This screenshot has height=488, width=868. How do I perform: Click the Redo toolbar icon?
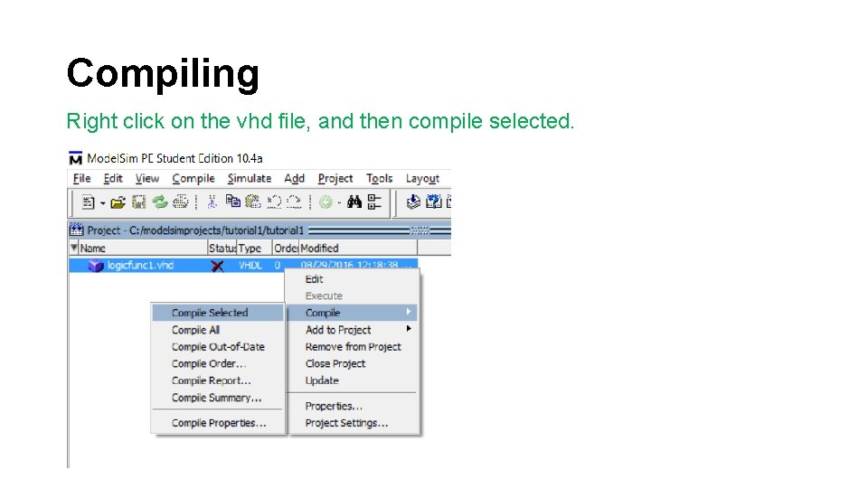pyautogui.click(x=294, y=202)
